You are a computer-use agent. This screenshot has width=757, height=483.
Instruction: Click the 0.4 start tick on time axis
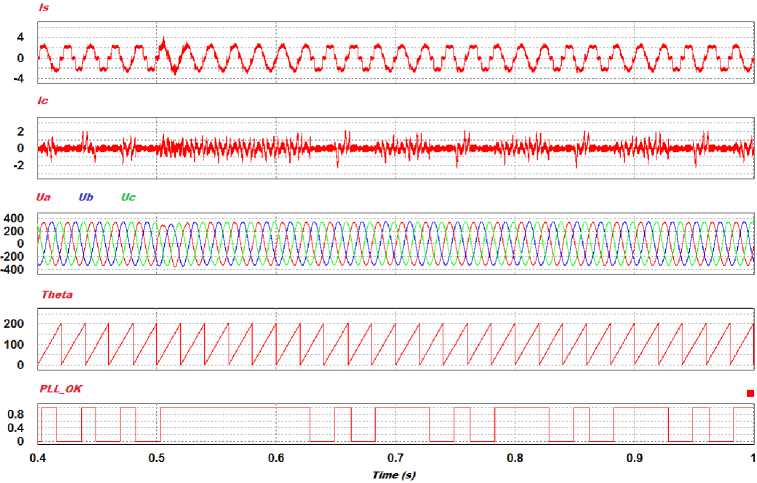[37, 458]
